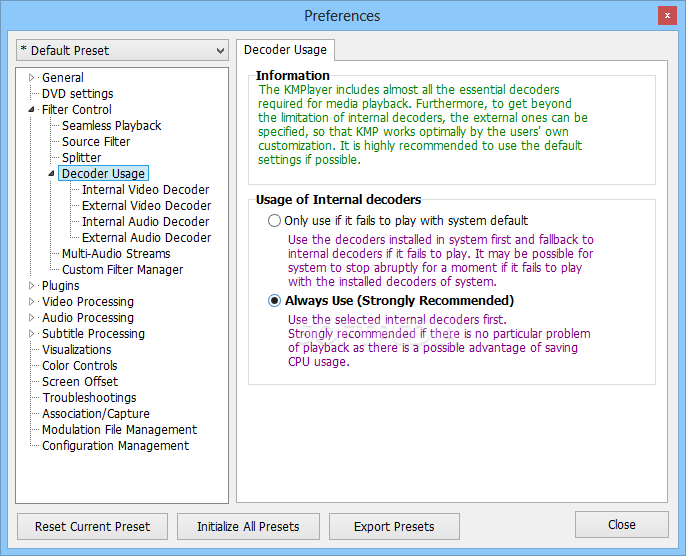This screenshot has width=686, height=556.
Task: Expand the Video Processing tree node
Action: tap(32, 301)
